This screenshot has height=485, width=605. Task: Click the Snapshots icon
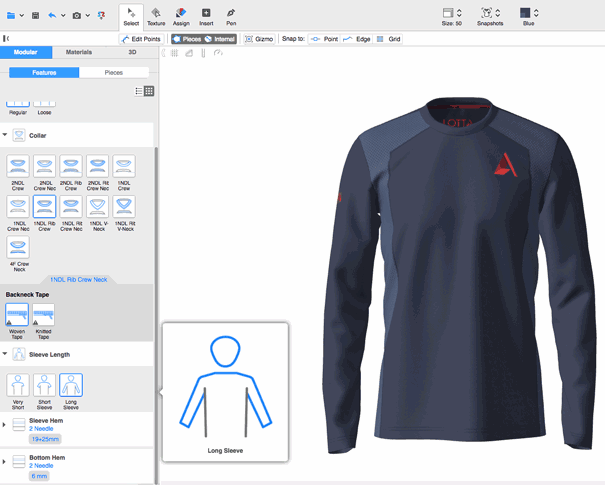[x=487, y=13]
